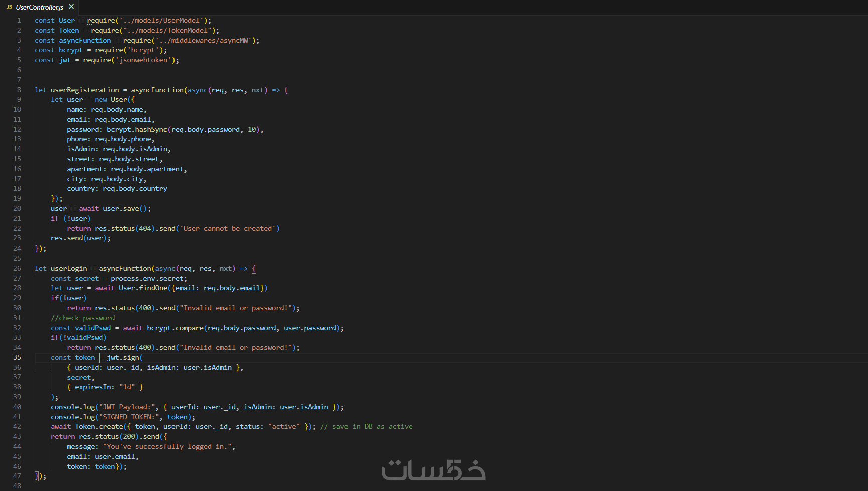Image resolution: width=868 pixels, height=491 pixels.
Task: Click line number 1 in the gutter
Action: coord(19,20)
